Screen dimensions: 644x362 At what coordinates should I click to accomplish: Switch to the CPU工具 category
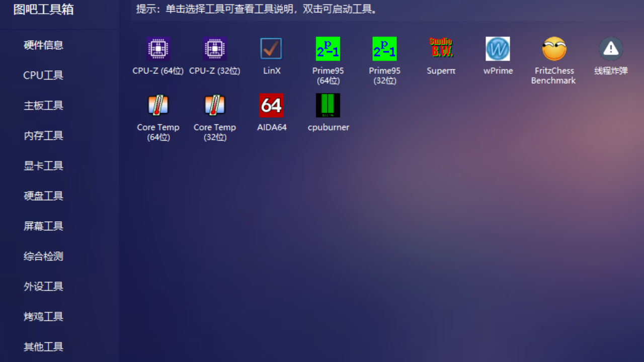coord(43,75)
